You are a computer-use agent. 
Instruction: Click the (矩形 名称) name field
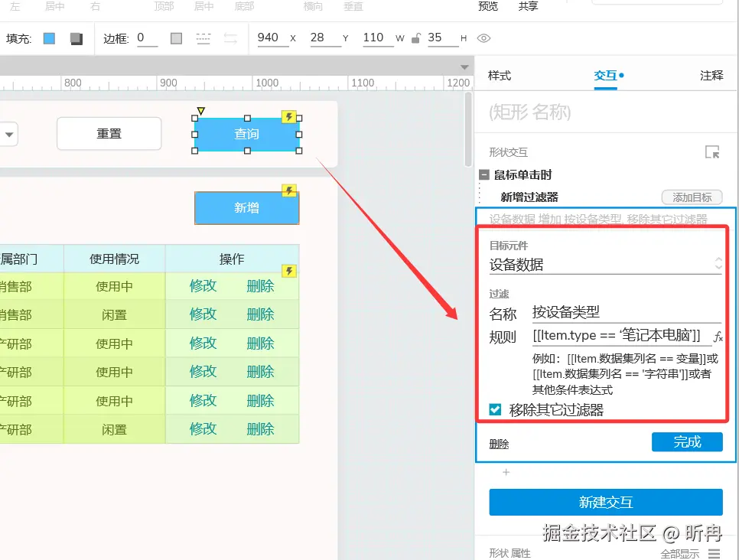(604, 112)
